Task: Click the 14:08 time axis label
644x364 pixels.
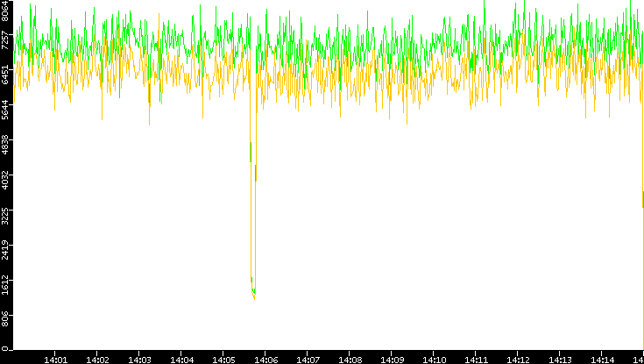Action: 349,360
